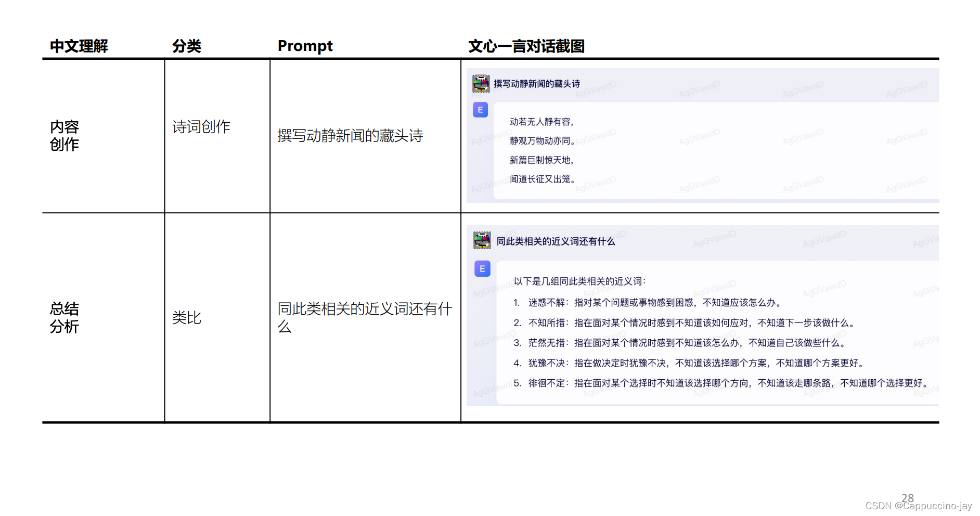The width and height of the screenshot is (980, 516).
Task: Click the user avatar beside 撰写动静新闻的藏头诗 chat message
Action: (x=481, y=83)
